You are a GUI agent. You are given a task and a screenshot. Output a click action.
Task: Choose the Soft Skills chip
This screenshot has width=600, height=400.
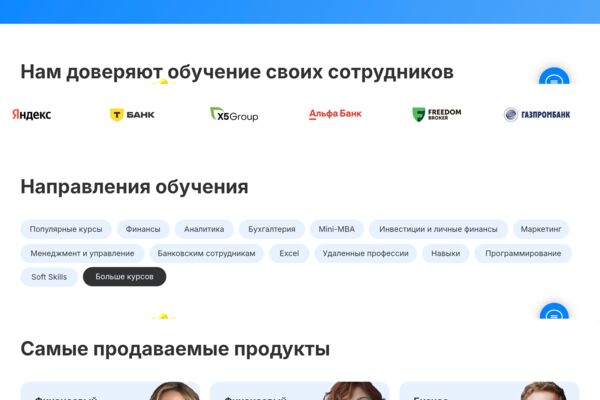[x=49, y=277]
